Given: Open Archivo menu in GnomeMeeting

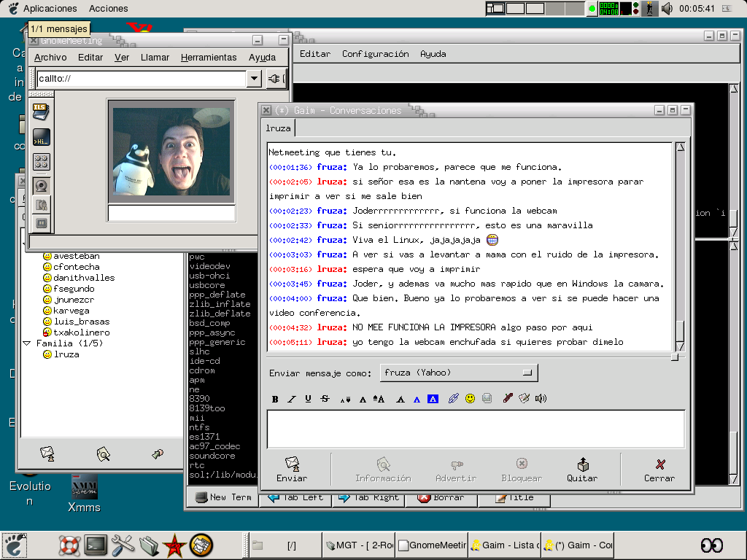Looking at the screenshot, I should (50, 58).
